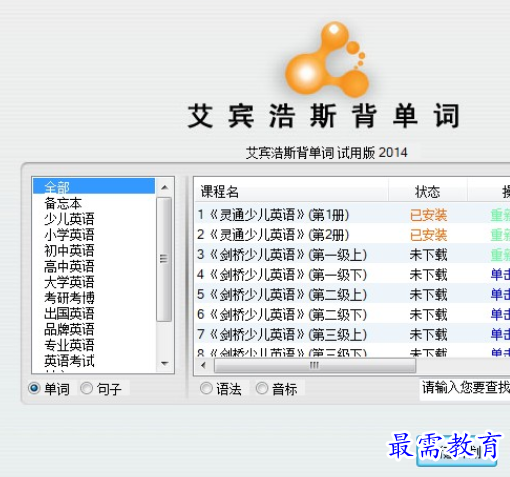Viewport: 510px width, 477px height.
Task: Click the blue 单击 link for course 4
Action: tap(500, 275)
